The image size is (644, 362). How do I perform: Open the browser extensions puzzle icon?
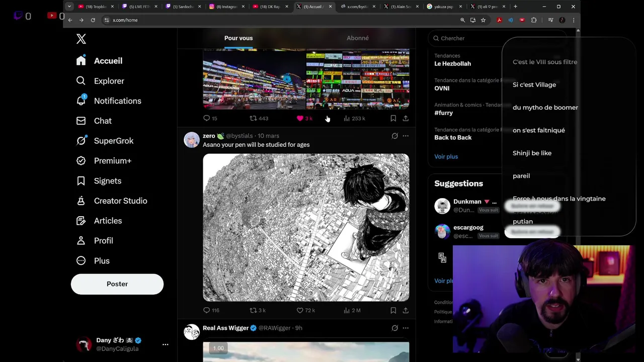pyautogui.click(x=534, y=20)
